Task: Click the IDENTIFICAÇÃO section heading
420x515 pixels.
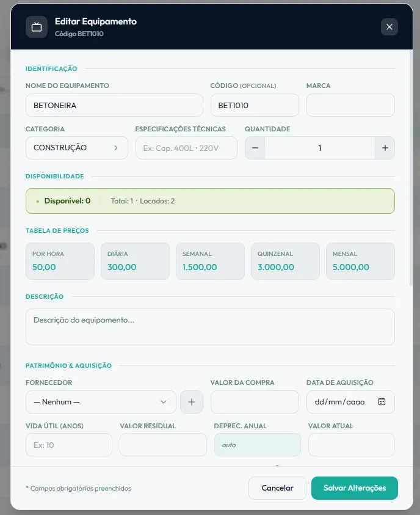Action: tap(51, 68)
